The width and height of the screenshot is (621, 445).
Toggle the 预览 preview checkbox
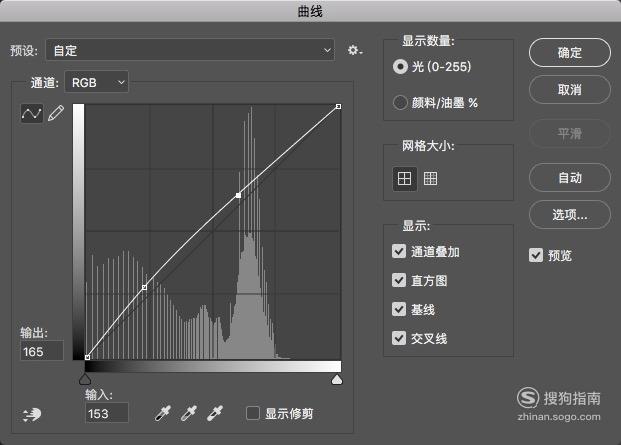(x=536, y=255)
